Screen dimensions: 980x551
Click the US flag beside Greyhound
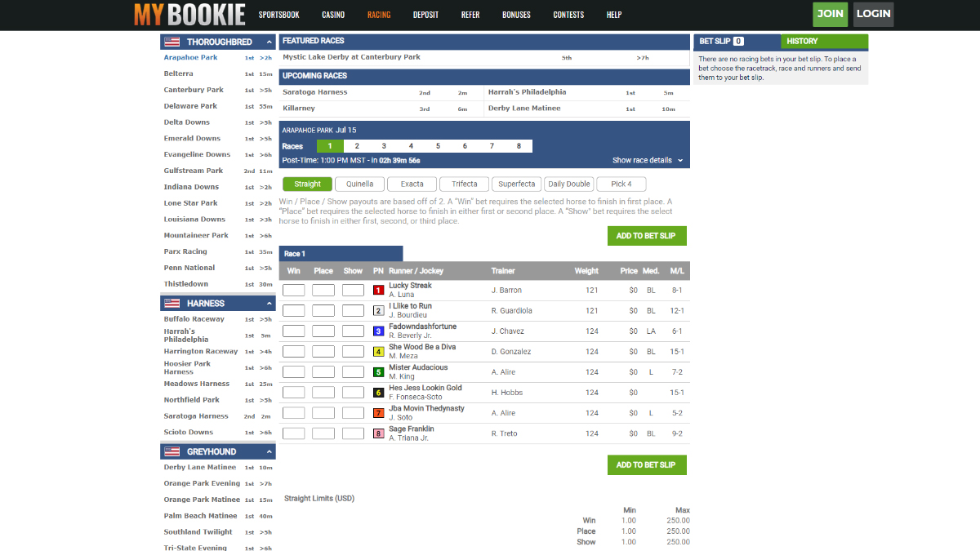171,451
